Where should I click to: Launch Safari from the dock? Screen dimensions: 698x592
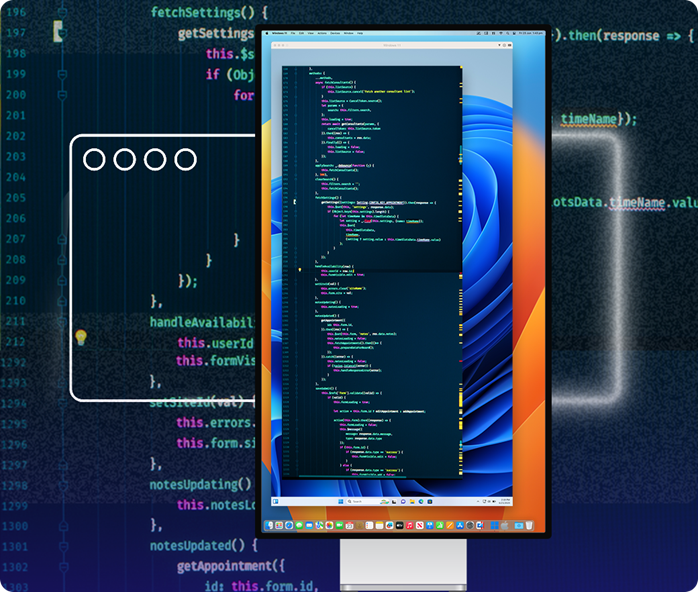tap(289, 525)
